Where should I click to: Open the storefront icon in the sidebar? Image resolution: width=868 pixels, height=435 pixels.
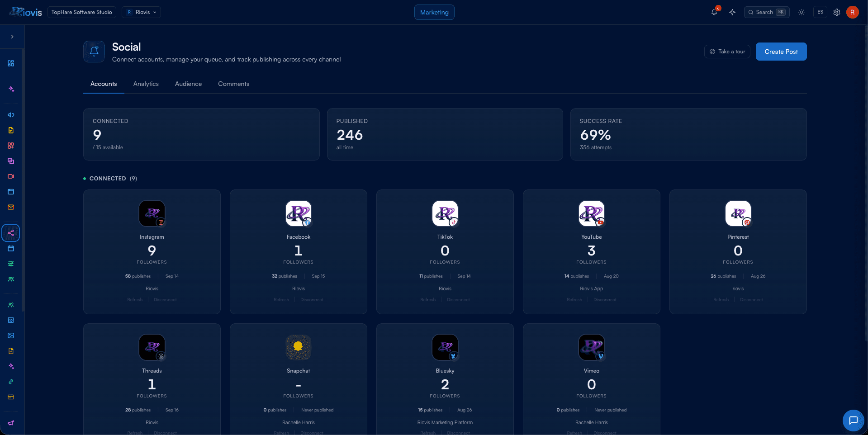(11, 320)
